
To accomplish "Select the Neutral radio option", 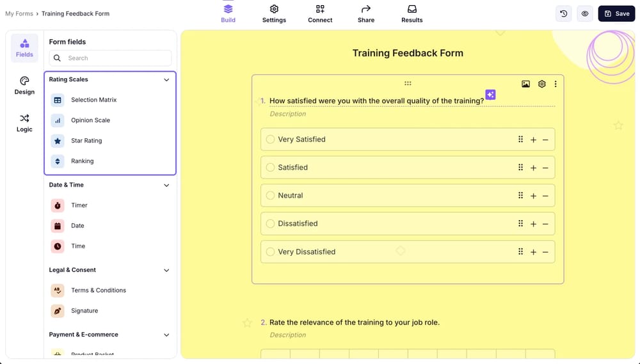I will (271, 196).
